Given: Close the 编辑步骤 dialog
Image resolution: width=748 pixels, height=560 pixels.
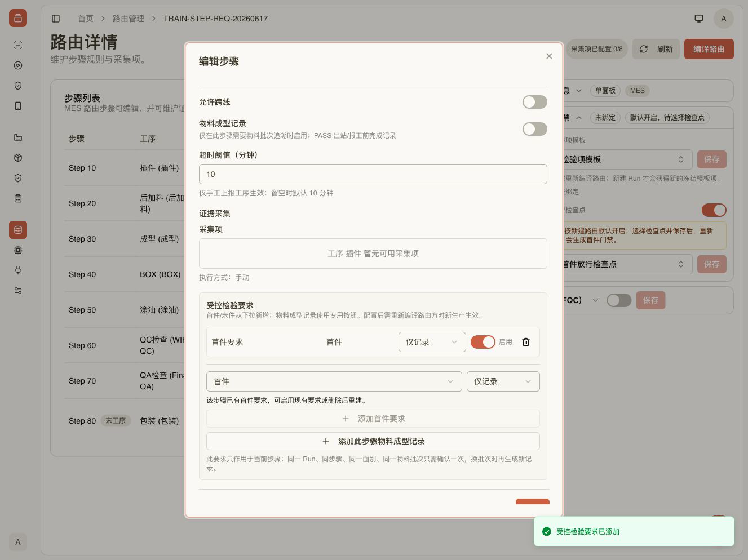Looking at the screenshot, I should coord(549,56).
